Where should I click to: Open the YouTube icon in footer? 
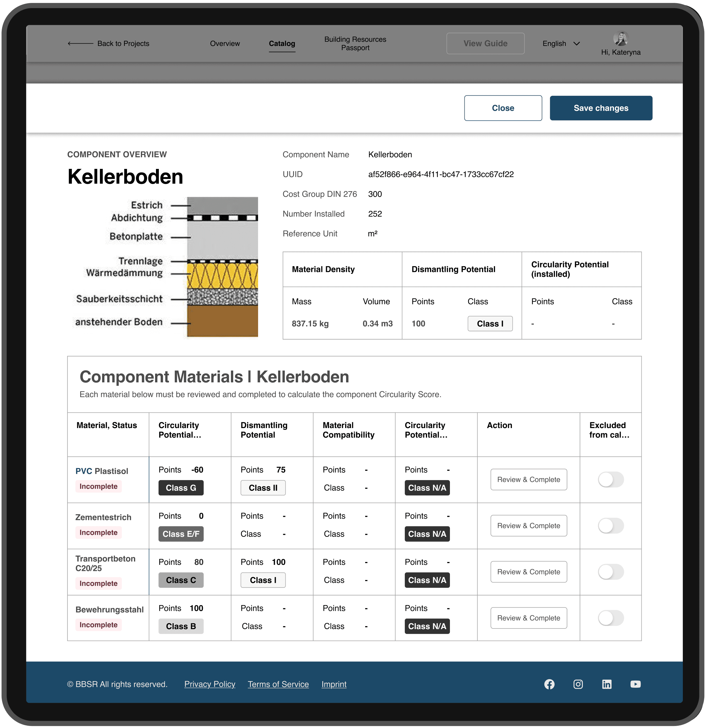pyautogui.click(x=635, y=684)
